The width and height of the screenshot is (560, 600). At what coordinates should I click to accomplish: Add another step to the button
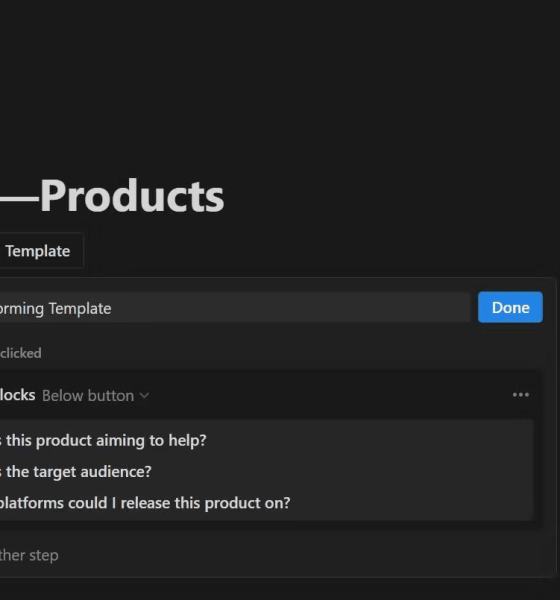click(x=29, y=555)
